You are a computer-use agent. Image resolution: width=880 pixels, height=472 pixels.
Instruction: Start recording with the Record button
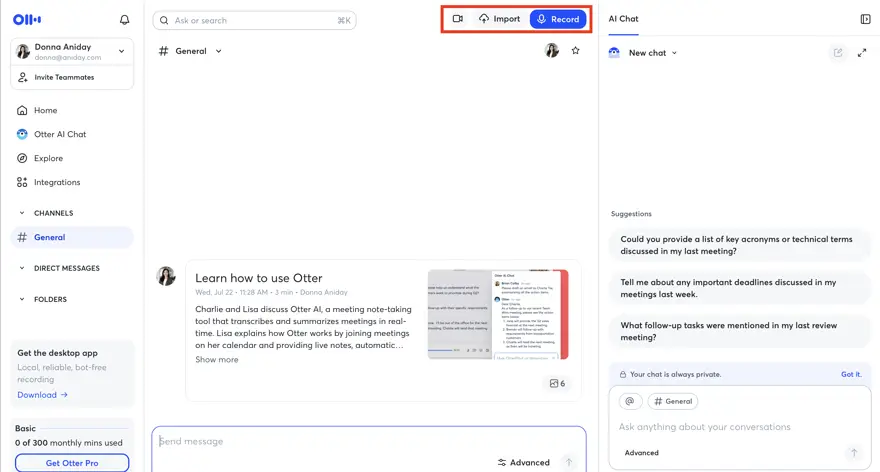558,19
